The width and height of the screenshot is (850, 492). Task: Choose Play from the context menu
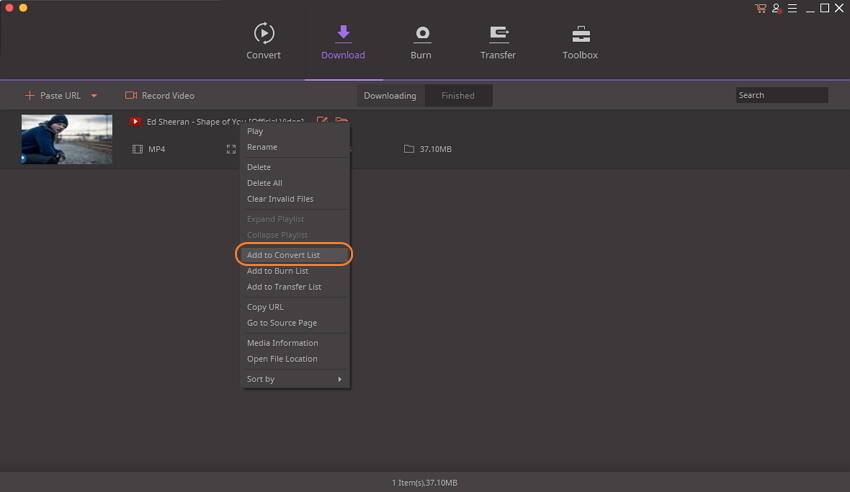click(x=295, y=131)
